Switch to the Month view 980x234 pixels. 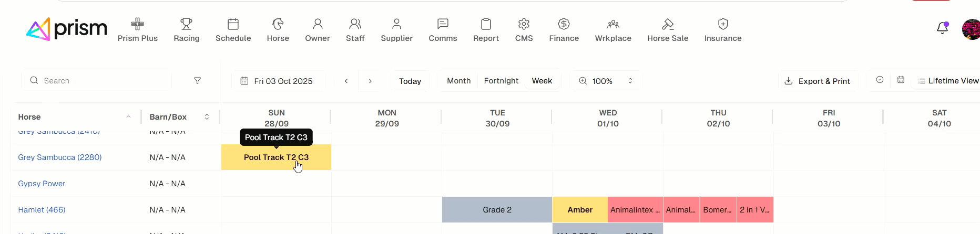pyautogui.click(x=458, y=81)
